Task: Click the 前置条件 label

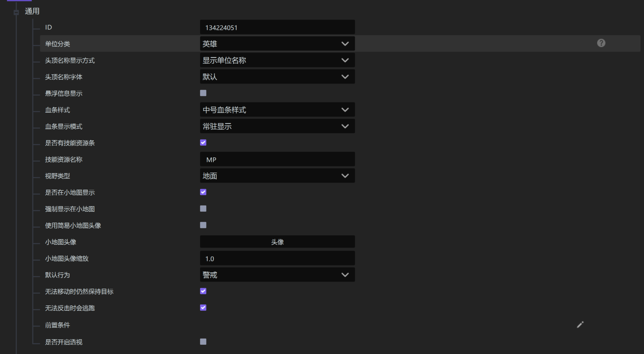Action: click(57, 325)
